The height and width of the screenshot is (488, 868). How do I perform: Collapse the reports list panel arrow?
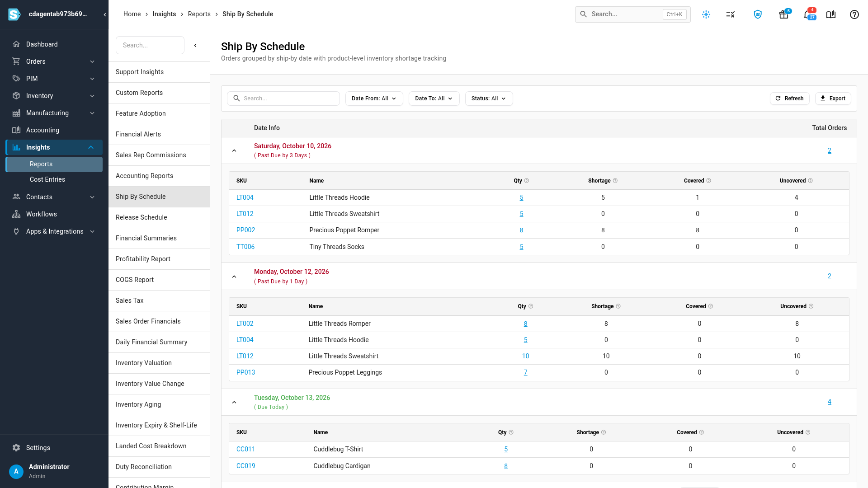[x=195, y=45]
